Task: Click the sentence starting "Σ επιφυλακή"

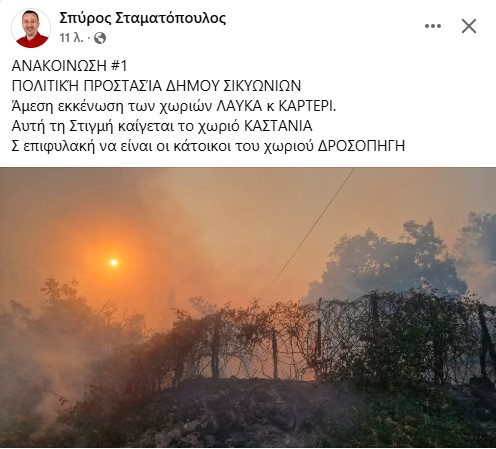Action: 208,146
